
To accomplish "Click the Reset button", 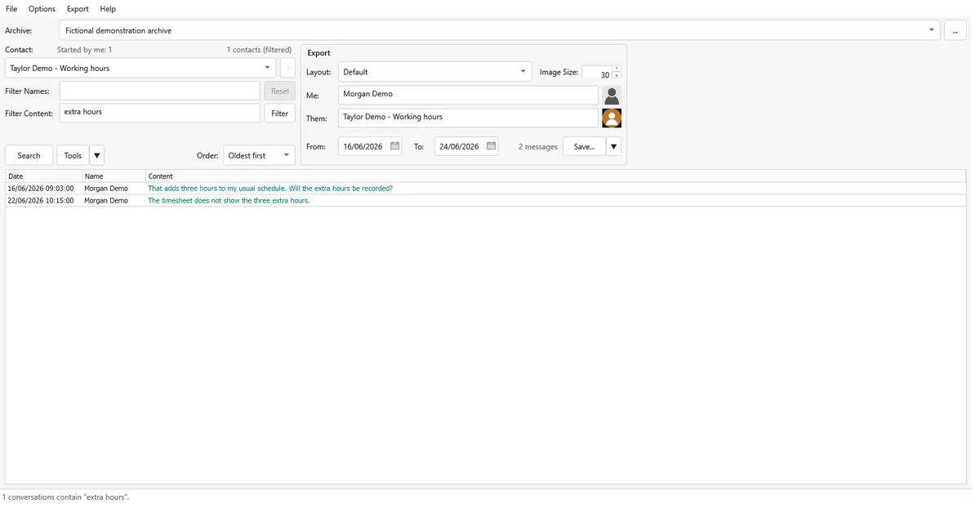I will 279,91.
